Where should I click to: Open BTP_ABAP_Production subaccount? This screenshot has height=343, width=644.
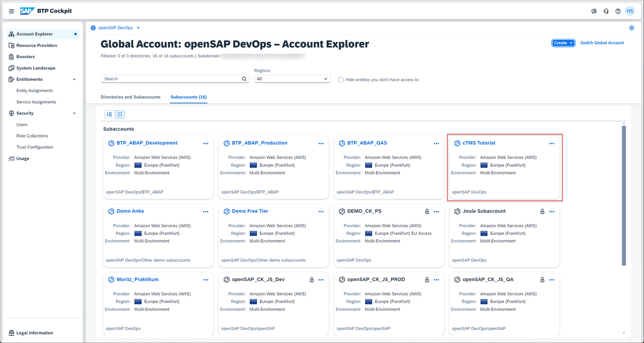[260, 143]
